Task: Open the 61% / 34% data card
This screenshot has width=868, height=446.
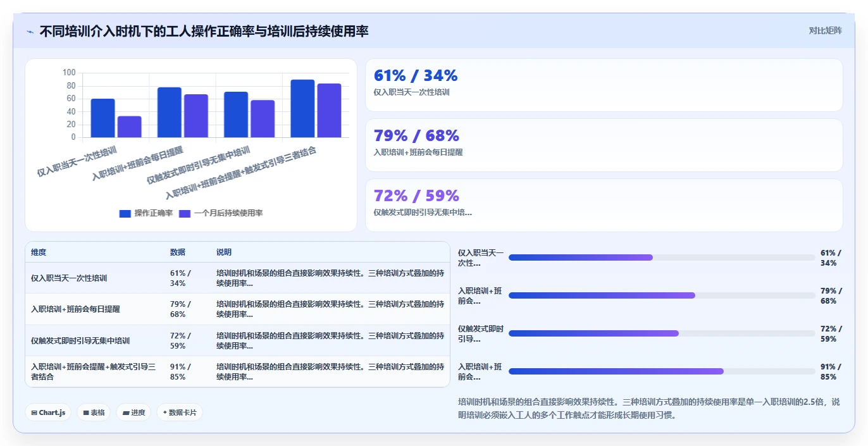Action: (604, 85)
